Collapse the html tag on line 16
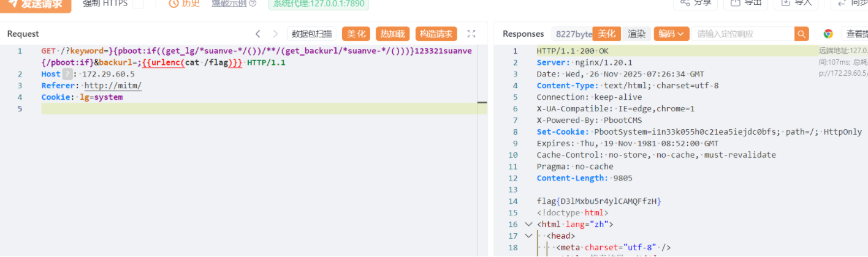This screenshot has width=868, height=257. (529, 224)
